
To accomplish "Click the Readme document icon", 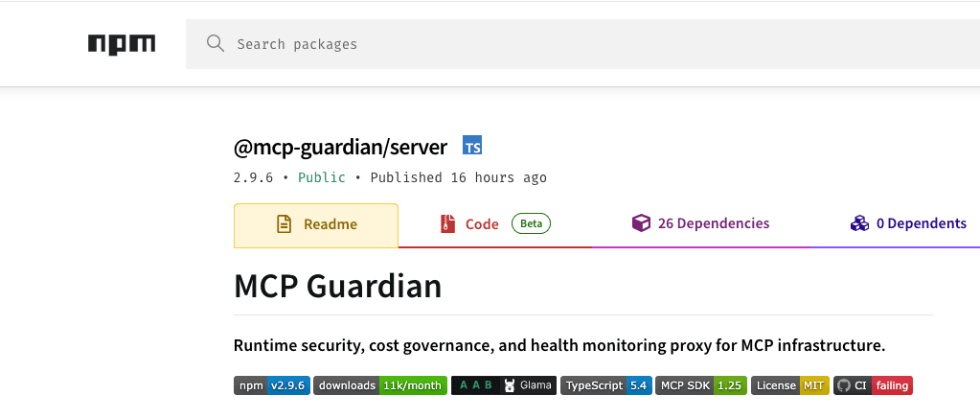I will pos(285,224).
